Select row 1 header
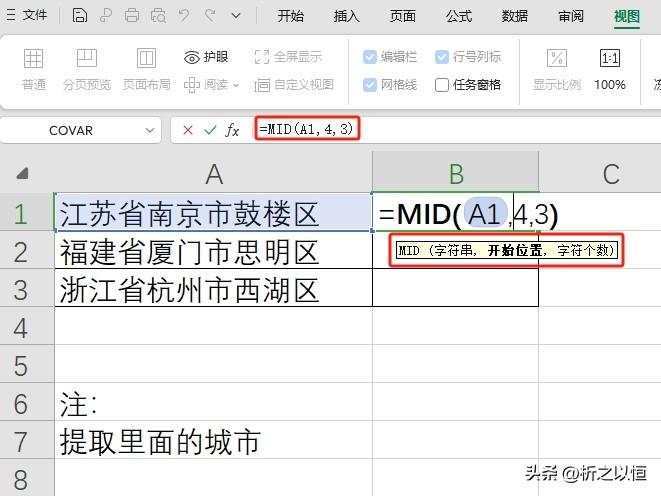This screenshot has height=496, width=661. pos(27,213)
